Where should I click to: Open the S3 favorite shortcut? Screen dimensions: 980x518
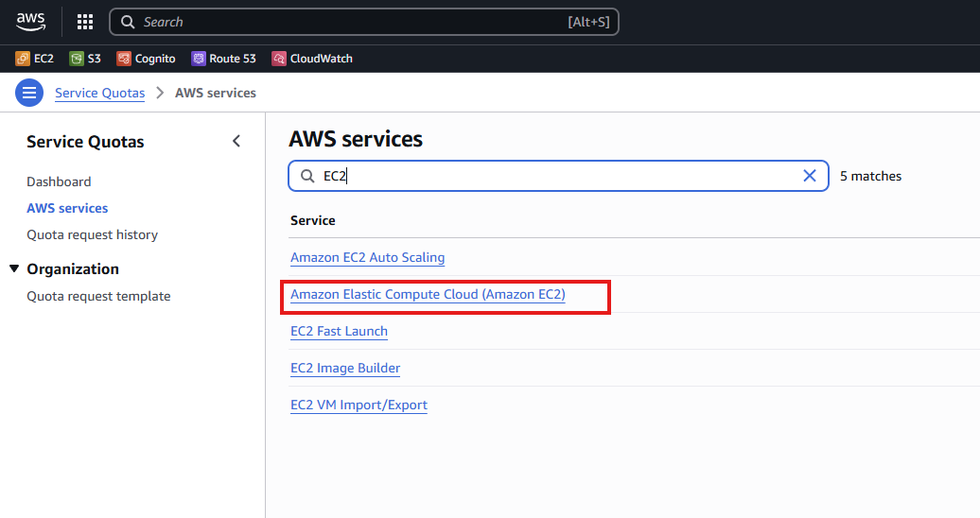(x=86, y=59)
